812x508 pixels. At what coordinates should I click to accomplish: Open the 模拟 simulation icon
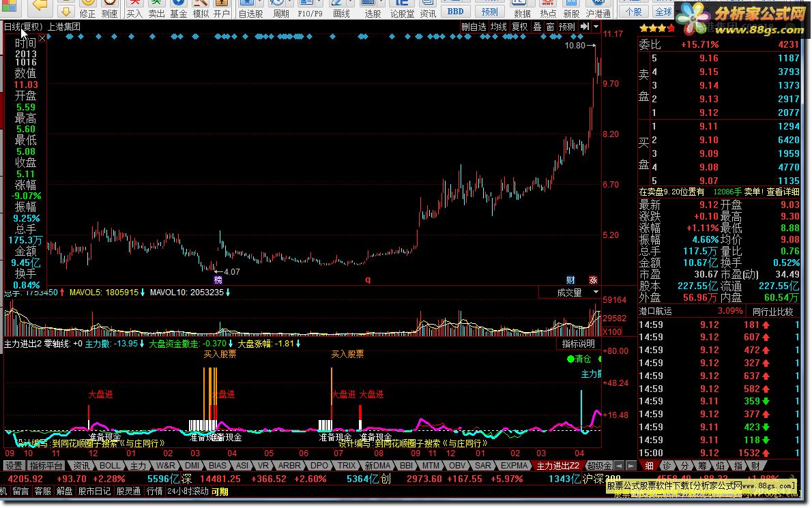click(x=201, y=9)
